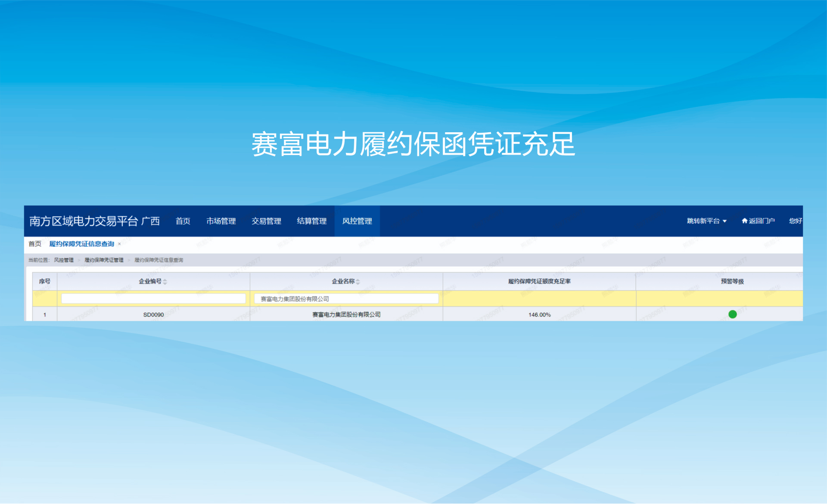Open the 市场管理 menu
The image size is (827, 504).
click(x=221, y=221)
